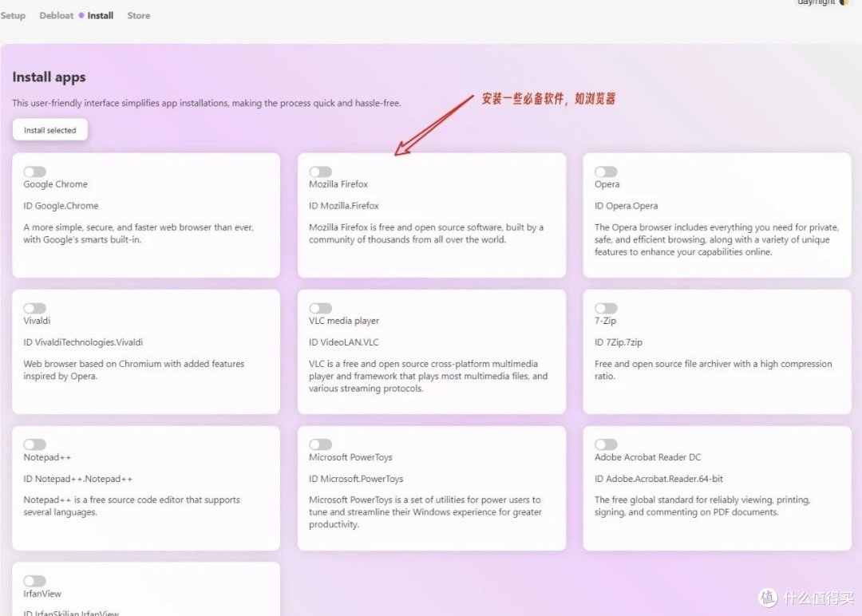The height and width of the screenshot is (616, 862).
Task: Switch on the 7-Zip toggle
Action: click(x=606, y=308)
